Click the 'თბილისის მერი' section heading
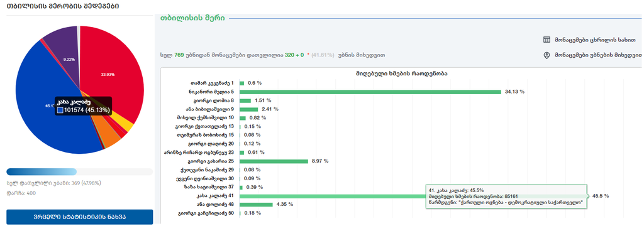The width and height of the screenshot is (644, 236). [192, 18]
